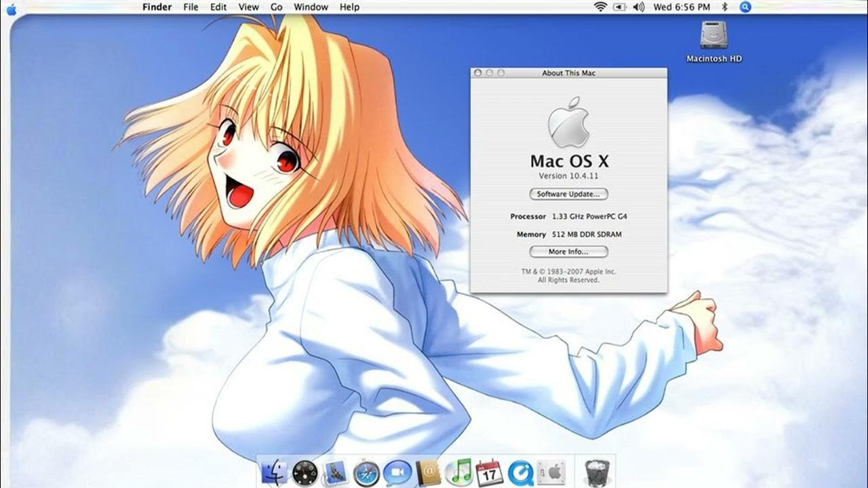Click the Software Update... button

[x=568, y=194]
